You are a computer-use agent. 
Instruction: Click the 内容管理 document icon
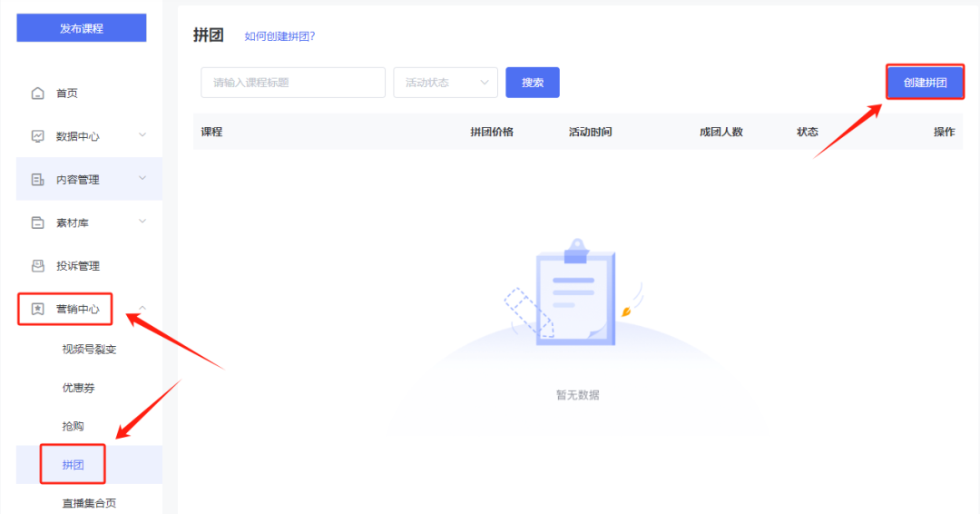click(37, 180)
